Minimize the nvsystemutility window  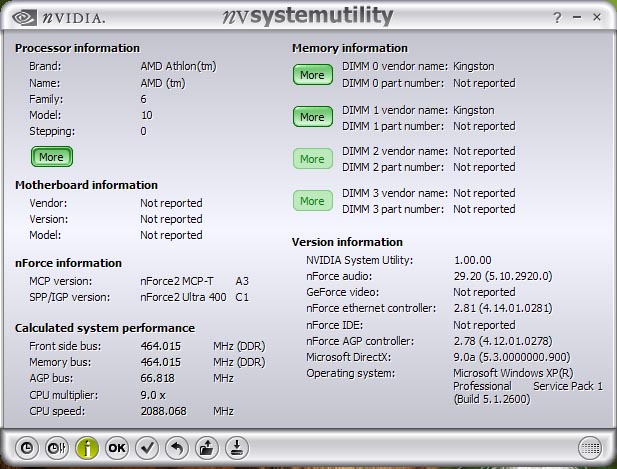point(577,17)
